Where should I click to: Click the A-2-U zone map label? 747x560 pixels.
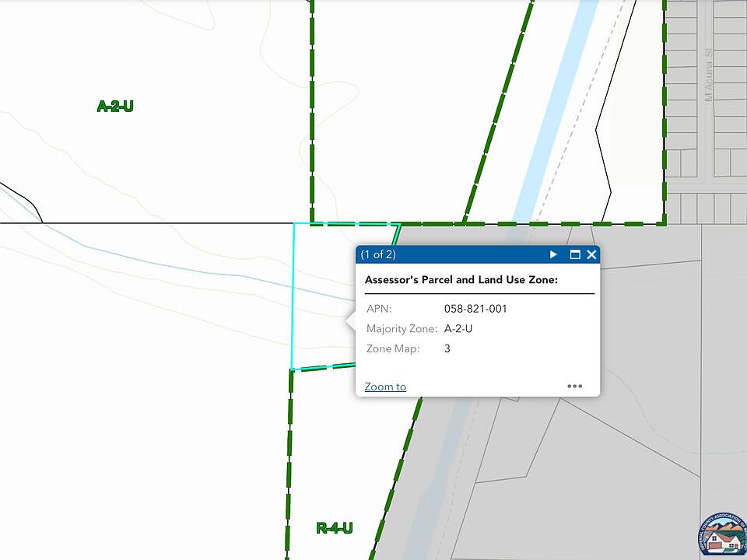tap(115, 107)
